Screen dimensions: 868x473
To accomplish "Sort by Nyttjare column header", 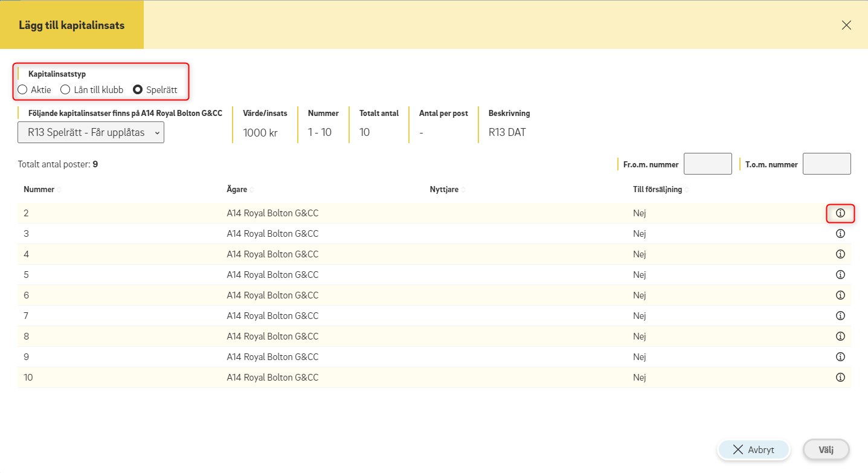I will (x=444, y=190).
